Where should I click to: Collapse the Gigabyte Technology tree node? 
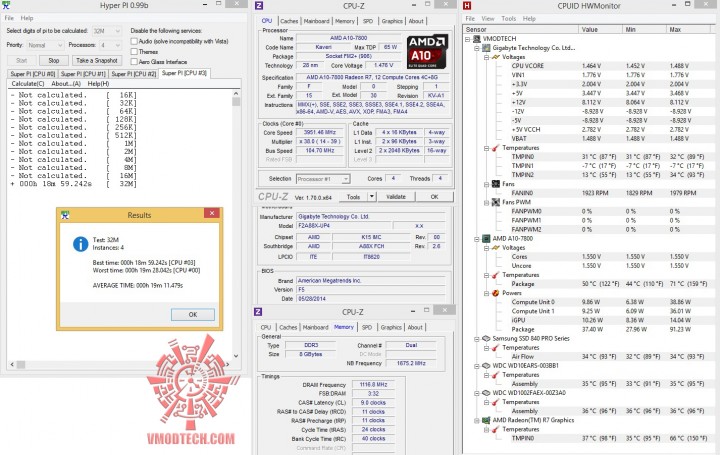click(477, 48)
